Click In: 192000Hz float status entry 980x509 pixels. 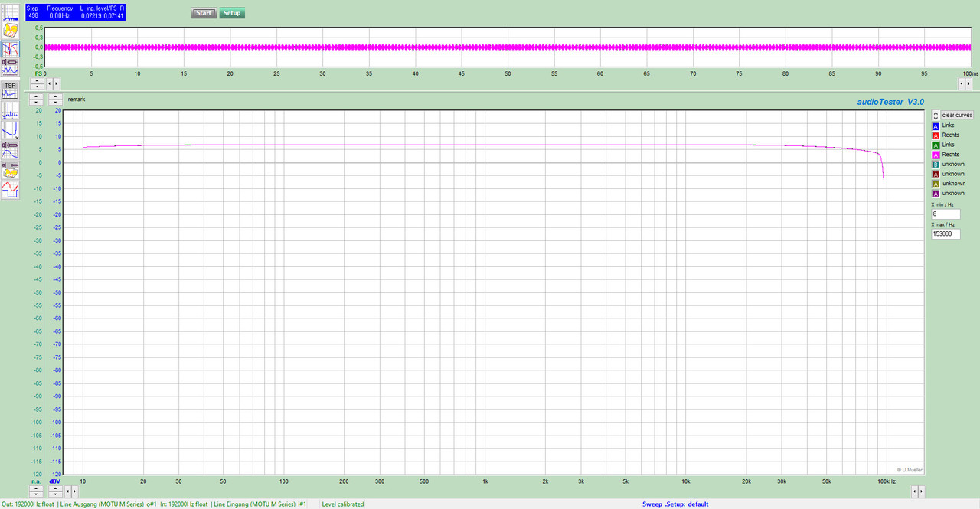tap(184, 504)
